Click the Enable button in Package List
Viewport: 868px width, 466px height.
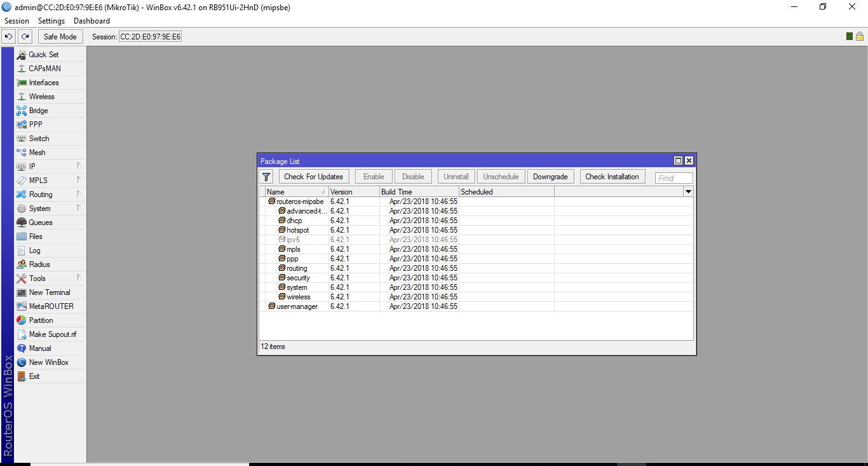(374, 177)
